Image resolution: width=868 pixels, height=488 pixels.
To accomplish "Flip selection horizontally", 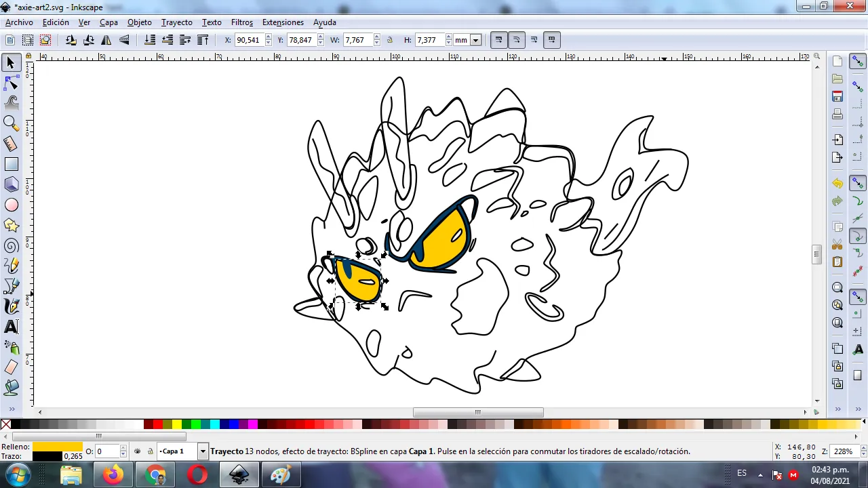I will click(x=106, y=40).
